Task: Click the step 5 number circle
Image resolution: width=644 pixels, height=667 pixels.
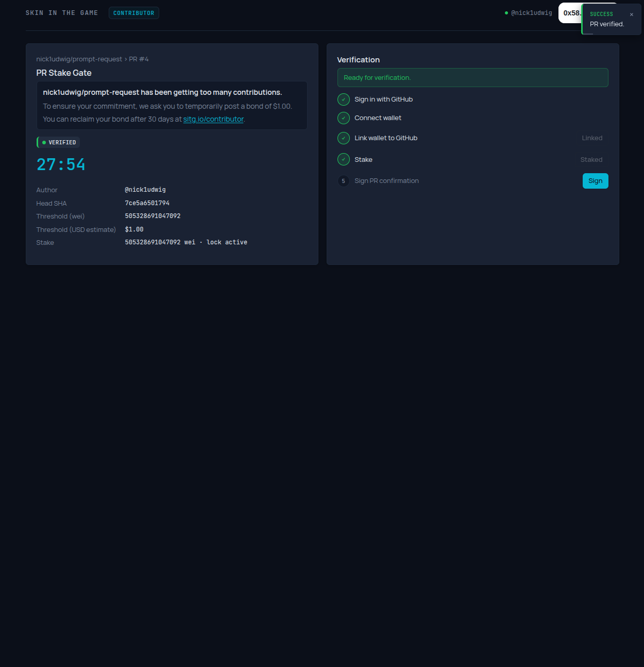Action: [x=344, y=181]
